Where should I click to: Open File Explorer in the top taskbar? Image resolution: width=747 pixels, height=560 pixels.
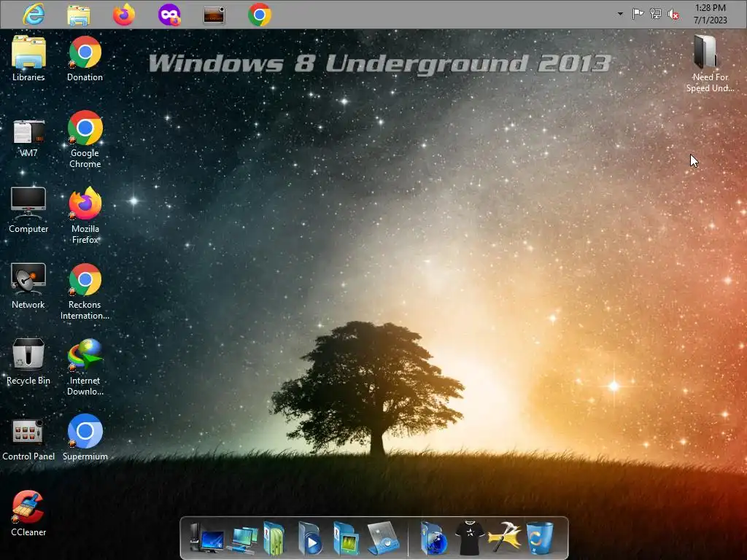(x=79, y=15)
